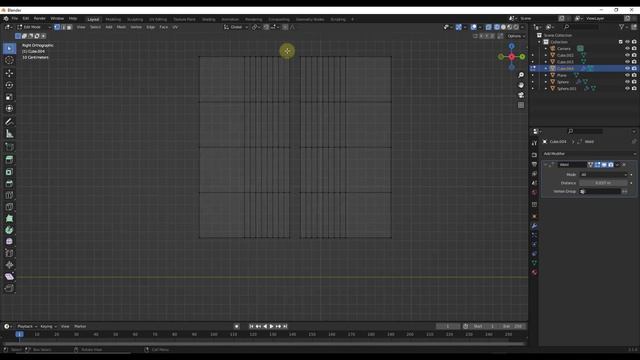Click the Vertex Group field
This screenshot has width=640, height=360.
click(x=600, y=191)
